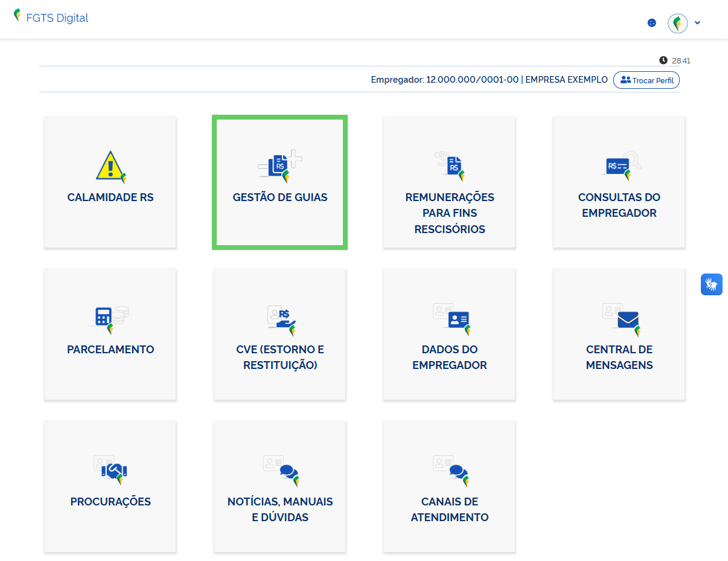Open the VLibras sign language widget
The width and height of the screenshot is (728, 561).
712,284
